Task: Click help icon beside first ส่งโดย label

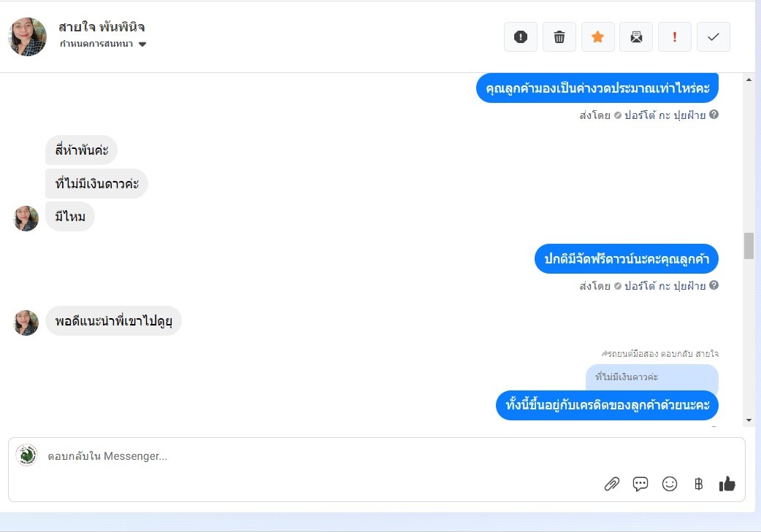Action: coord(714,115)
